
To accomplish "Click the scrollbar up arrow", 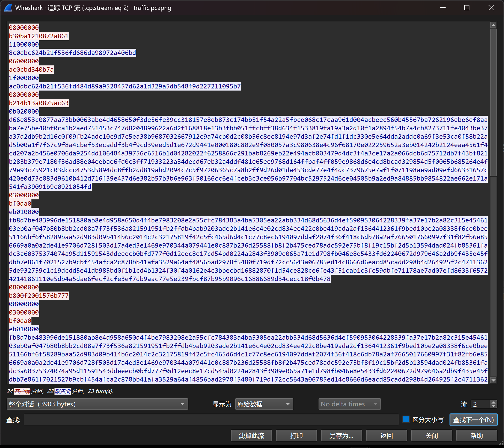I will click(x=493, y=25).
